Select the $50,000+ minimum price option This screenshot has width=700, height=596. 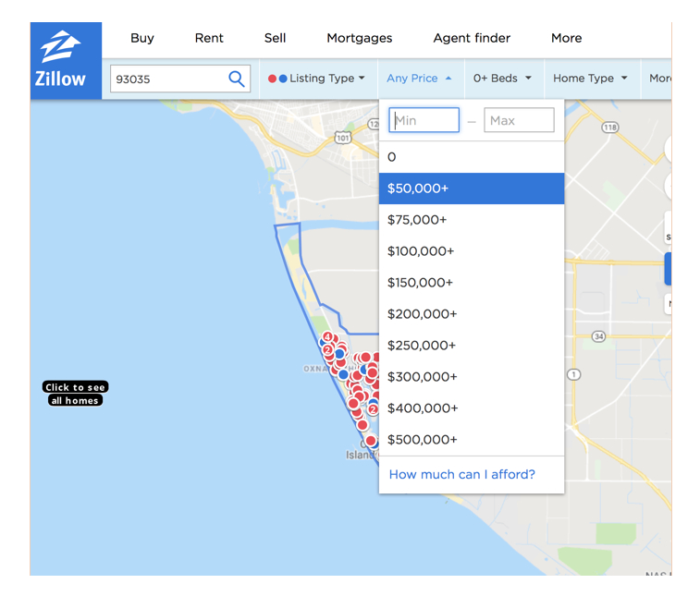click(x=471, y=189)
